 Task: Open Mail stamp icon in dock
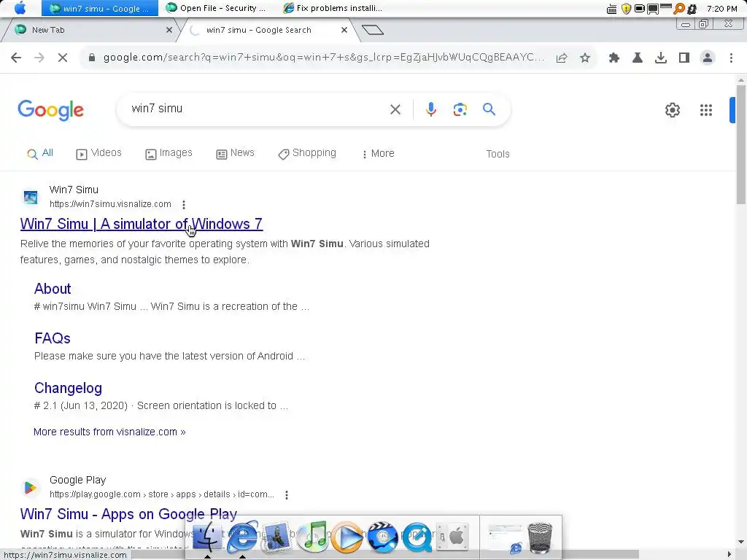(x=276, y=537)
